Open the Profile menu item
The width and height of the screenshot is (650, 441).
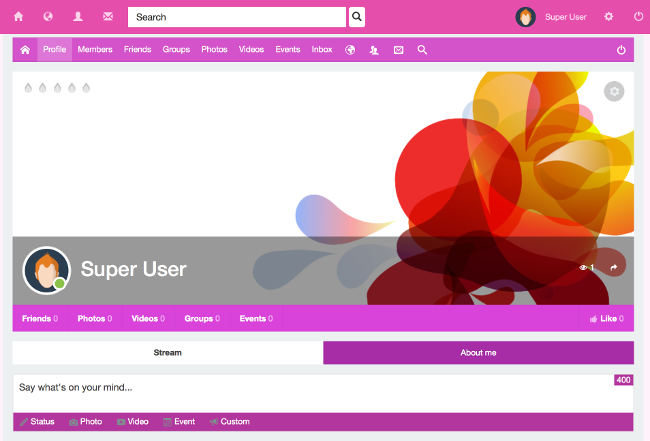[55, 49]
